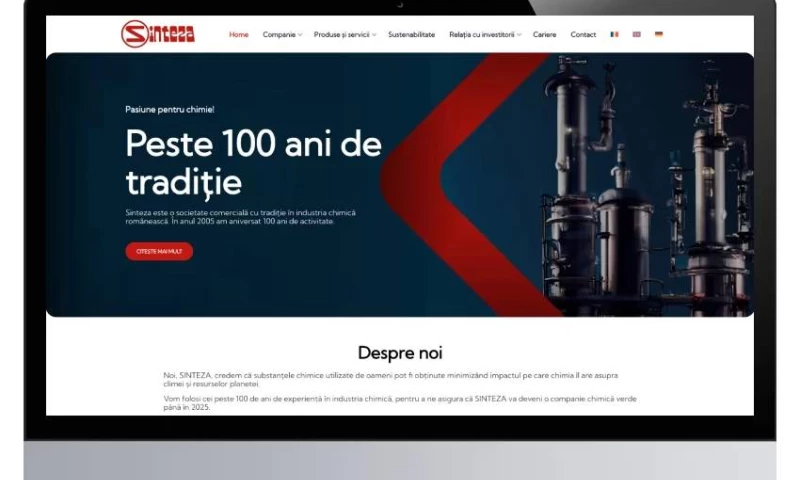Switch site language to Romanian flag

614,35
